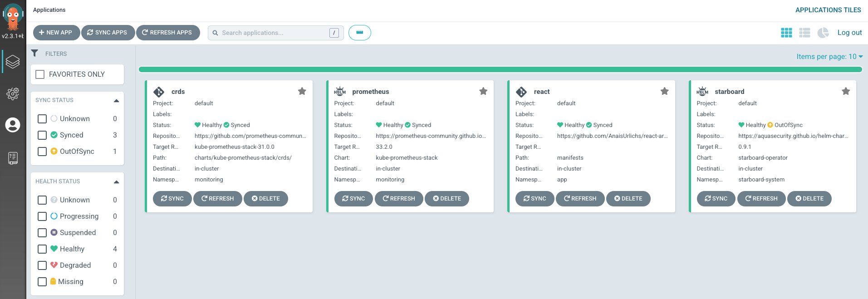Delete the prometheus application
Viewport: 868px width, 299px height.
(x=447, y=199)
